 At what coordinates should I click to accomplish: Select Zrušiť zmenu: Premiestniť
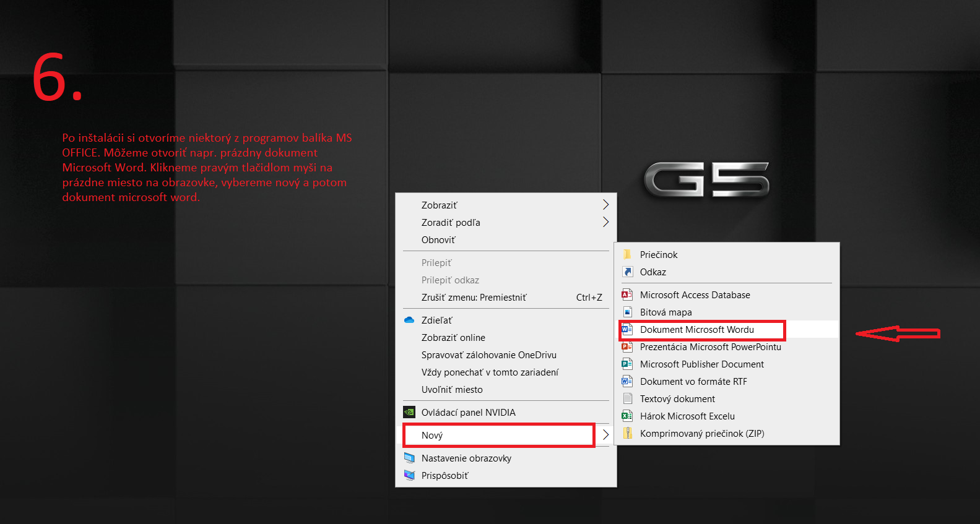coord(506,297)
